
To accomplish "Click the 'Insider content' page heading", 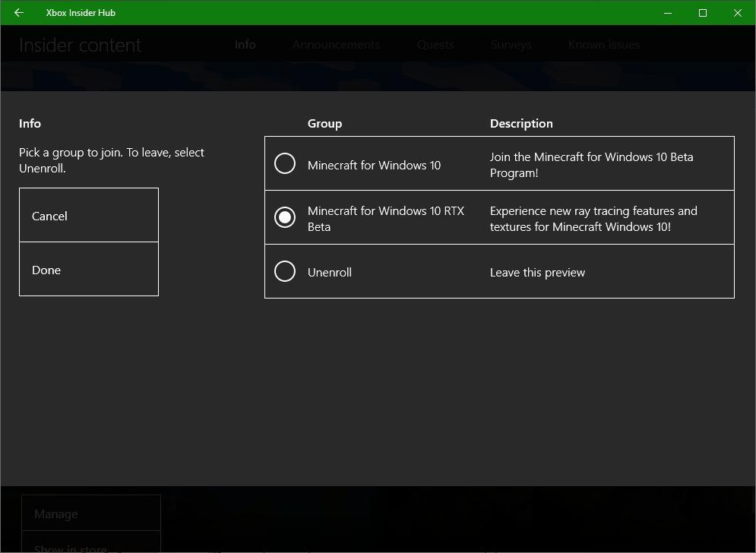I will (x=81, y=46).
